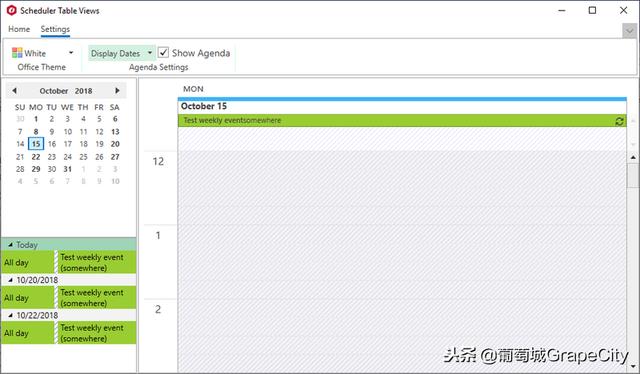Viewport: 640px width, 374px height.
Task: Click the schedule vertical scrollbar thumb
Action: (x=633, y=176)
